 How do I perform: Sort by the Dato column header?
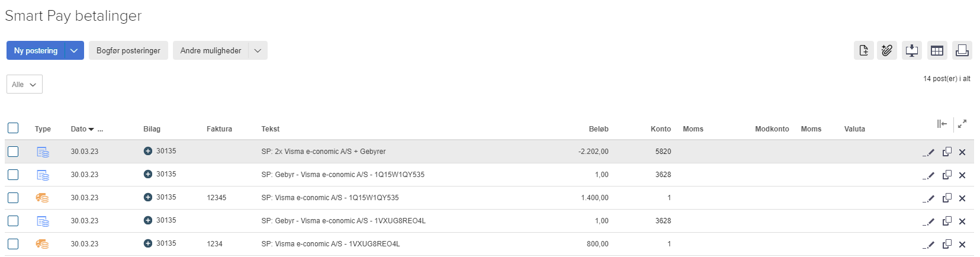click(x=79, y=129)
